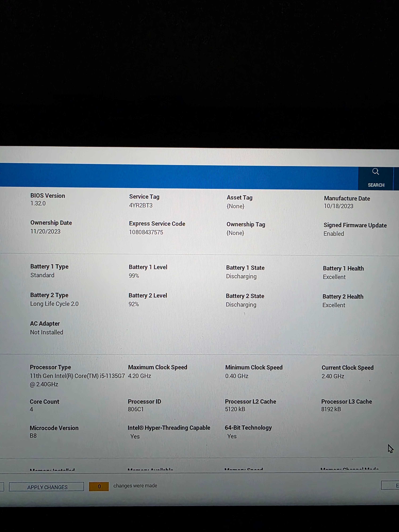Image resolution: width=399 pixels, height=532 pixels.
Task: Click the 64-Bit Technology label
Action: 248,428
